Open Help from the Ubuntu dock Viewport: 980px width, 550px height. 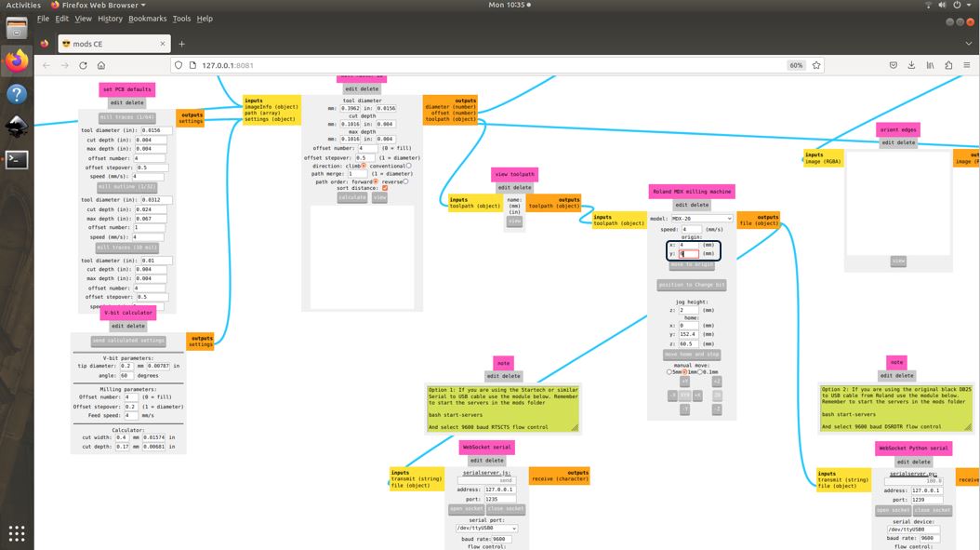pos(17,94)
